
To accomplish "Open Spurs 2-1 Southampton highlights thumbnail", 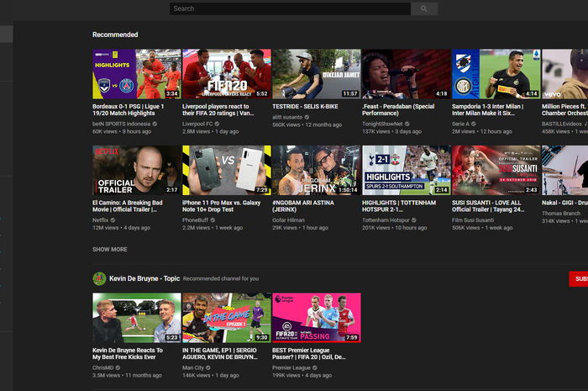I will (x=406, y=171).
